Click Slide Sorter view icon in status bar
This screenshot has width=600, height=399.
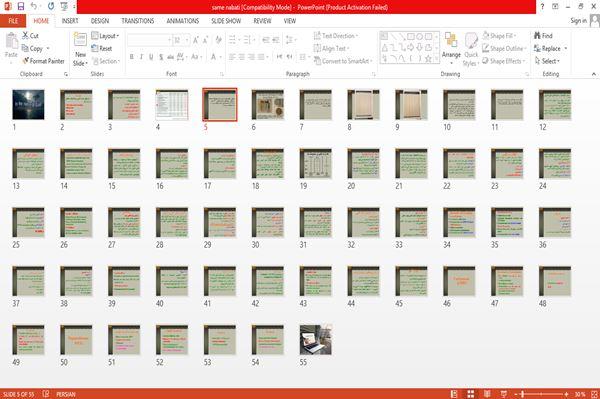471,394
